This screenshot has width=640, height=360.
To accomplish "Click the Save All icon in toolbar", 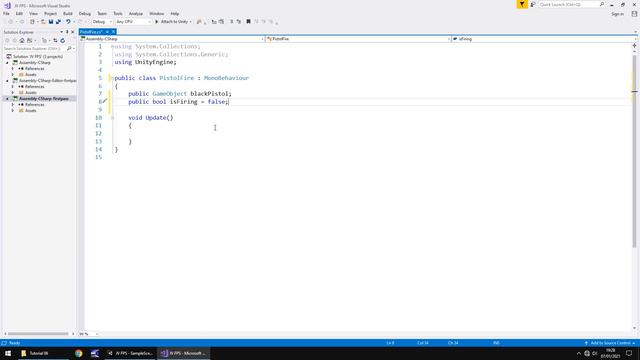I will (x=58, y=22).
